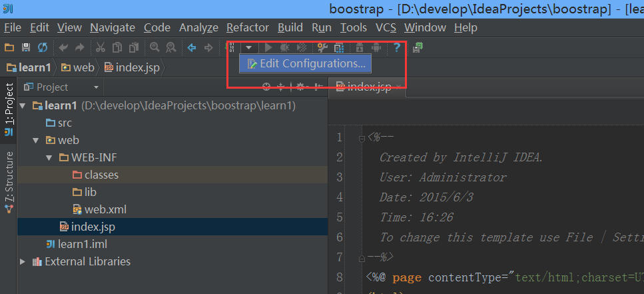The height and width of the screenshot is (294, 644).
Task: Select Edit Configurations... in the popup
Action: [306, 64]
